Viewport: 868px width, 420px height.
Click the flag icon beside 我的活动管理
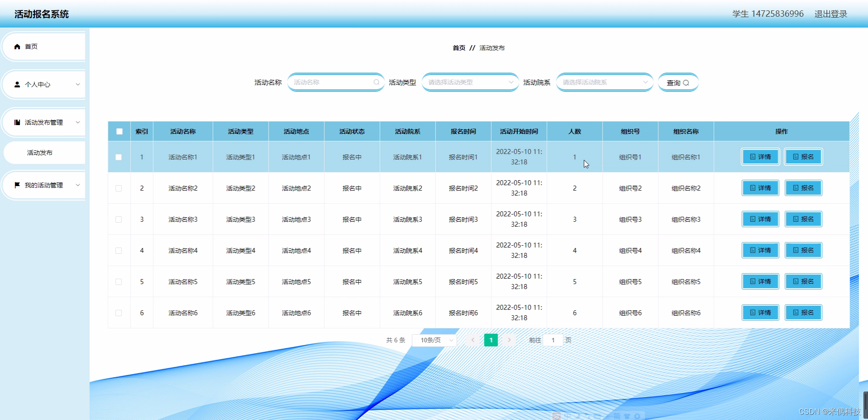17,185
